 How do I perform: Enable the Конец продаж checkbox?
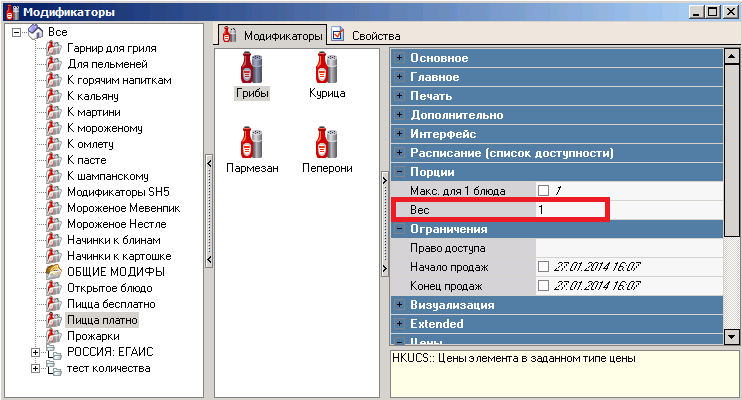click(x=543, y=285)
